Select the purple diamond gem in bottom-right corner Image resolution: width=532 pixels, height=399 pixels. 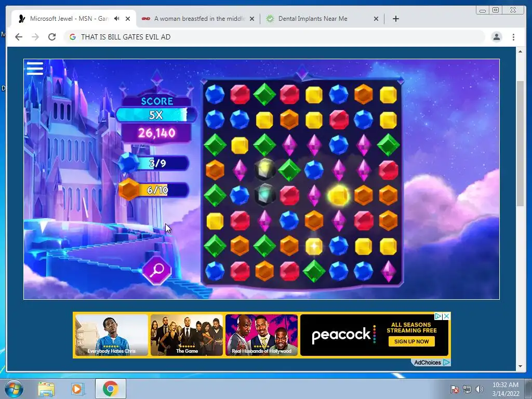(389, 271)
